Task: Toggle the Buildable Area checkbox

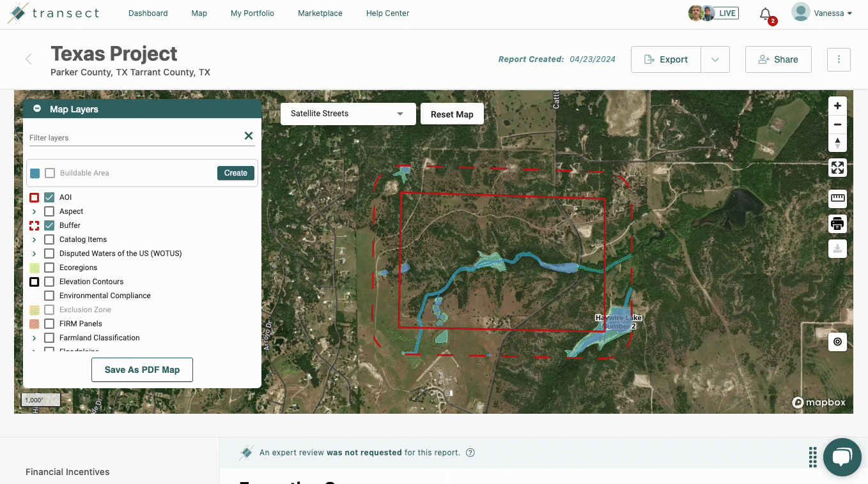Action: tap(50, 173)
